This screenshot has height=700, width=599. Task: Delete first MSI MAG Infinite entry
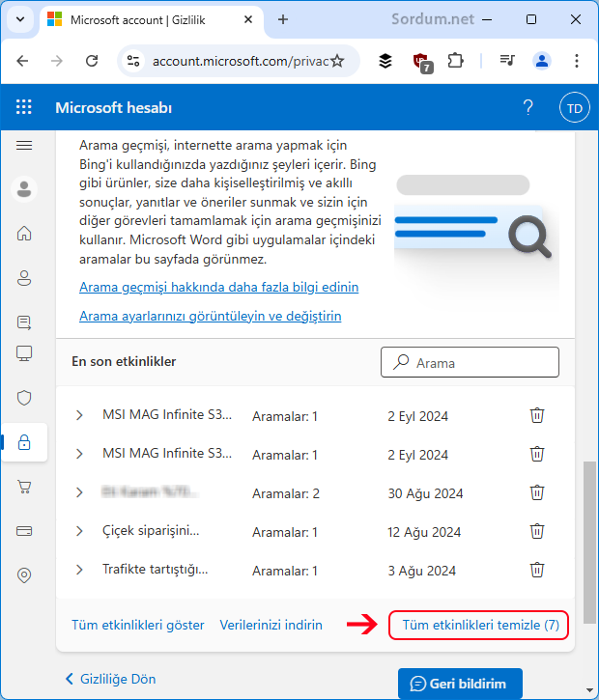[537, 415]
